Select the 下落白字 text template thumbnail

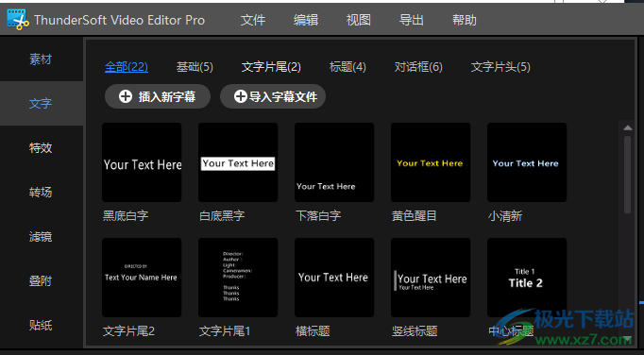coord(334,162)
